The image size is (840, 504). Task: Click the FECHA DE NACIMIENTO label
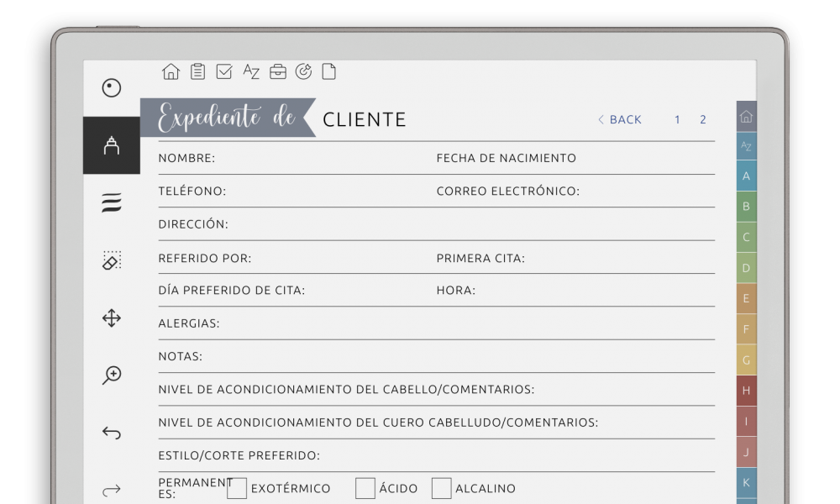point(507,158)
